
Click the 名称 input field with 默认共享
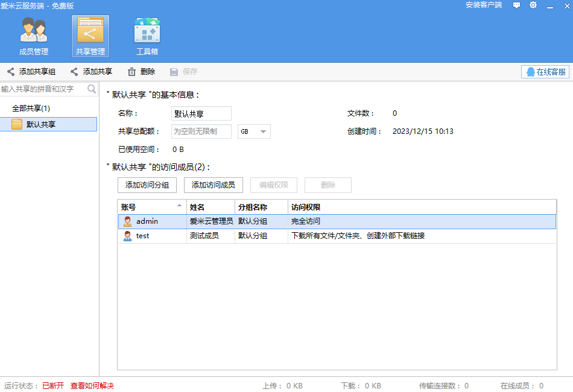point(201,113)
